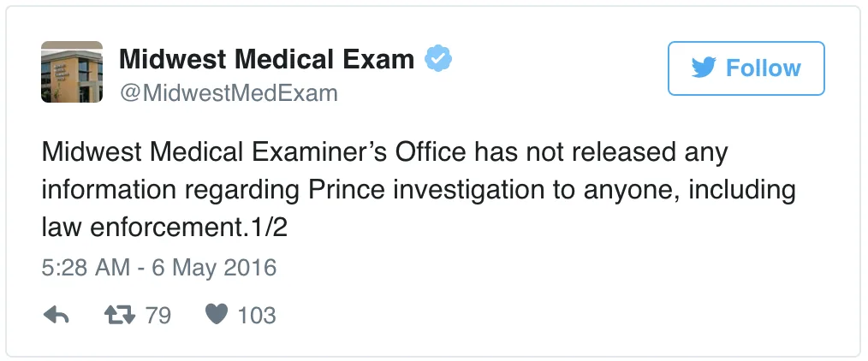This screenshot has height=361, width=868.
Task: View the 79 retweets count
Action: (158, 316)
